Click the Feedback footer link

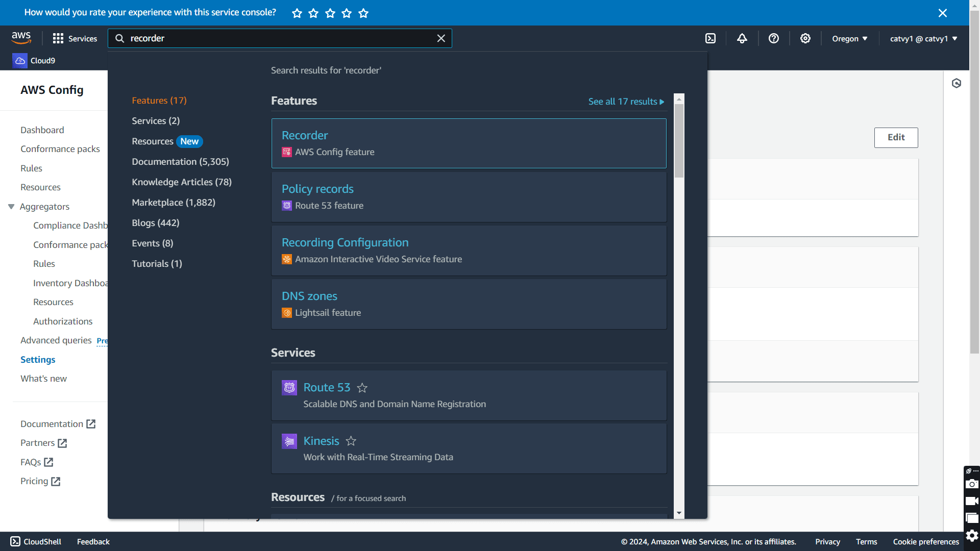coord(93,542)
